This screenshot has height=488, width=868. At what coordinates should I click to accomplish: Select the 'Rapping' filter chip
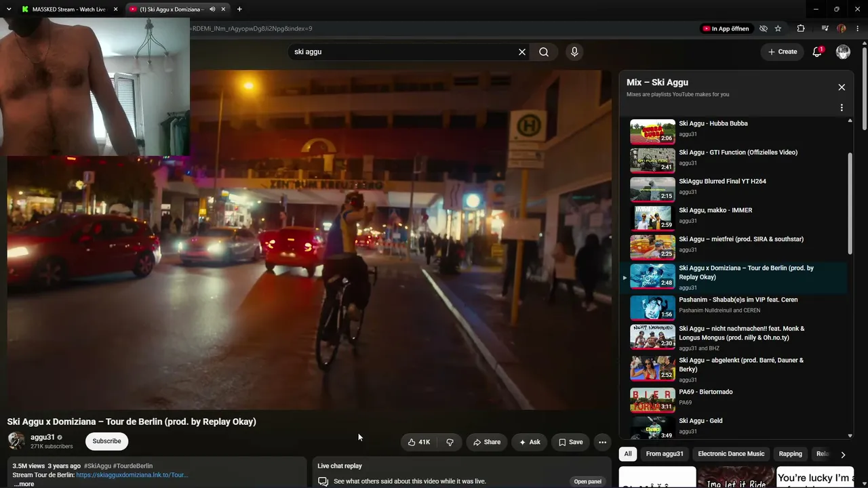791,454
